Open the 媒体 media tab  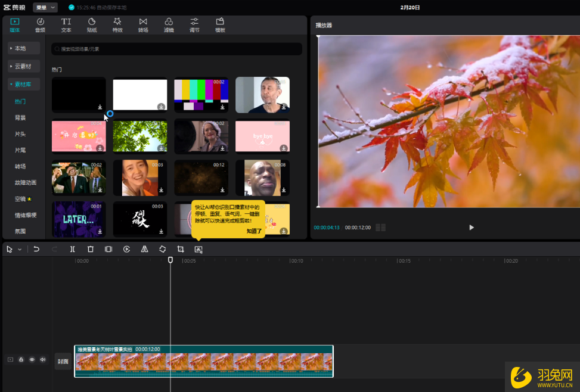pos(15,25)
